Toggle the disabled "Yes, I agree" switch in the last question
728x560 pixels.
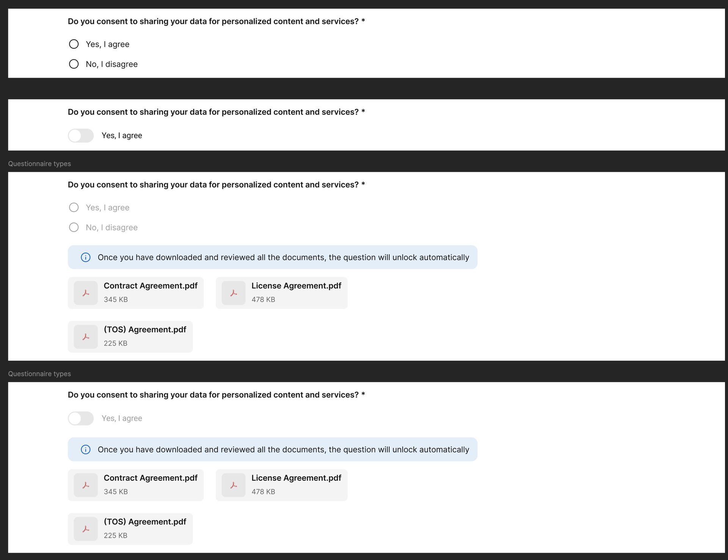pos(81,418)
